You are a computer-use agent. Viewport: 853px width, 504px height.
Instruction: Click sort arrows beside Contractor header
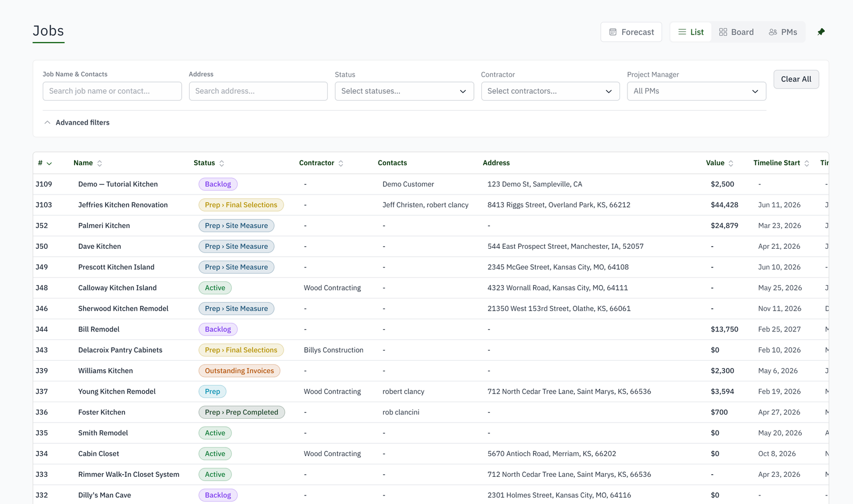click(x=341, y=164)
